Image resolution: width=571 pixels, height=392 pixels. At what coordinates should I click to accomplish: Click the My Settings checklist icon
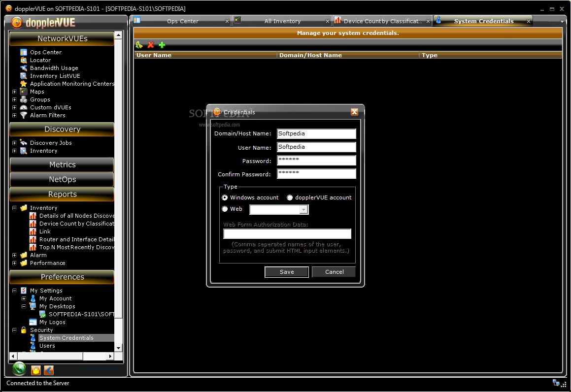24,291
